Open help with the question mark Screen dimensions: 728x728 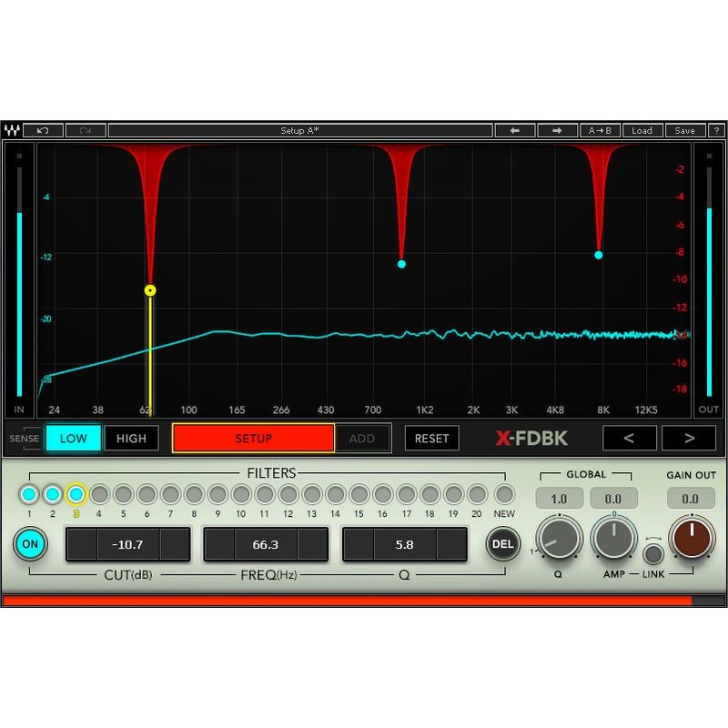716,131
